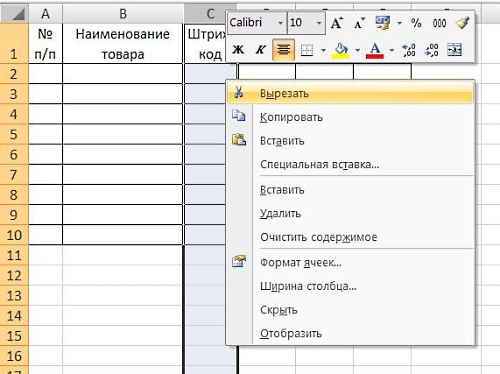Open the font size 10 dropdown
This screenshot has width=500, height=374.
(x=319, y=23)
